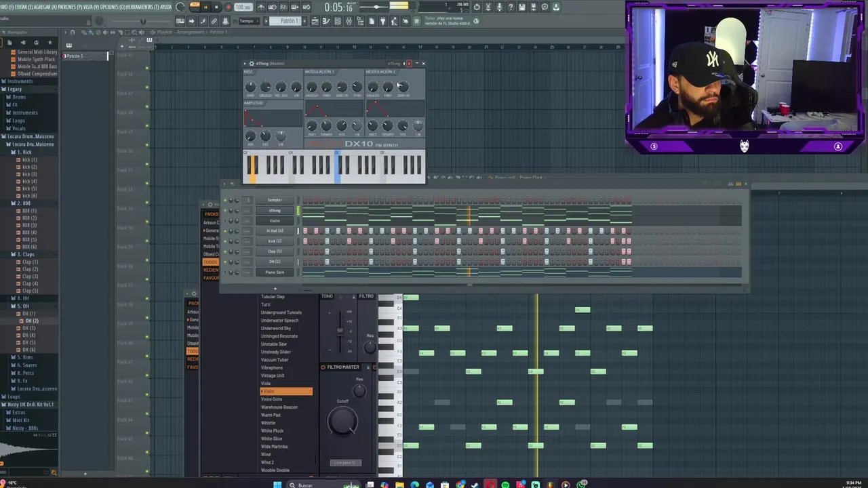Select the Clap (5) channel button
This screenshot has width=868, height=488.
275,251
